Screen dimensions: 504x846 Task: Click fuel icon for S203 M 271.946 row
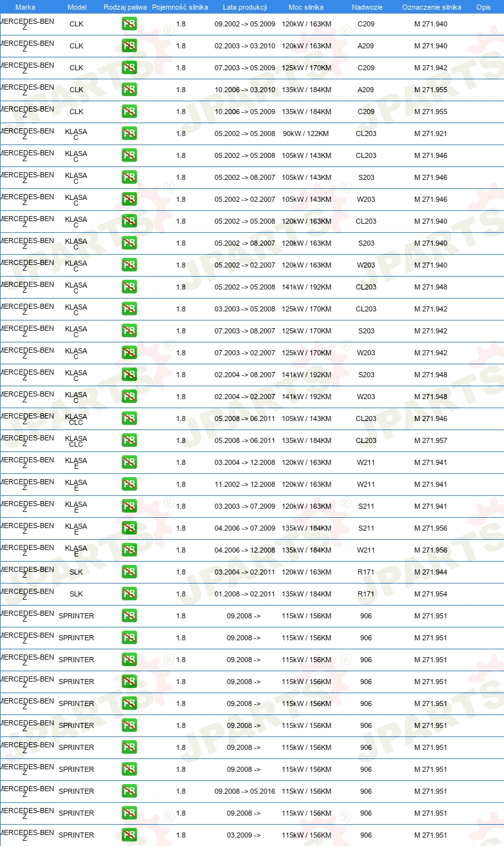[x=129, y=178]
